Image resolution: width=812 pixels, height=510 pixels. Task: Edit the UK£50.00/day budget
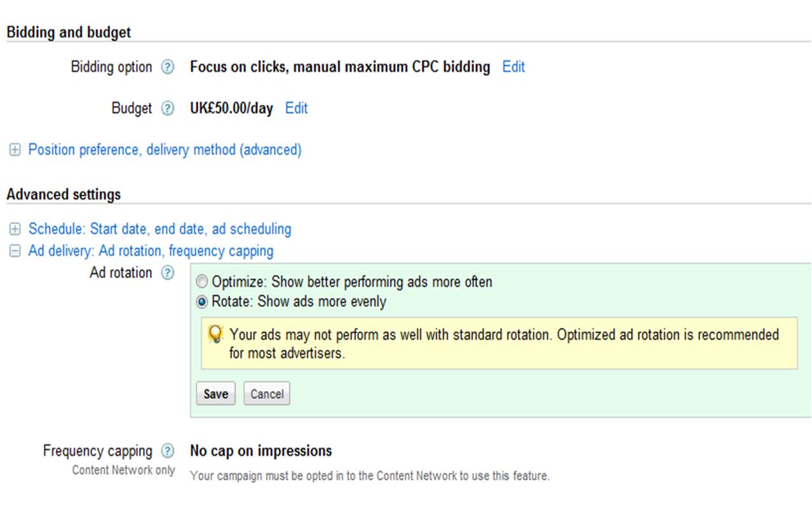296,108
